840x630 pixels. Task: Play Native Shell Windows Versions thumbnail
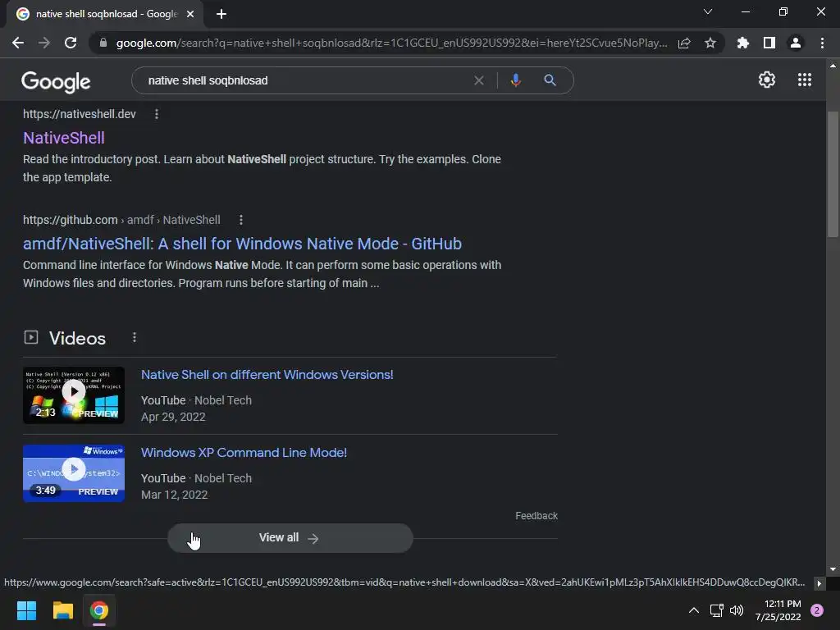74,395
